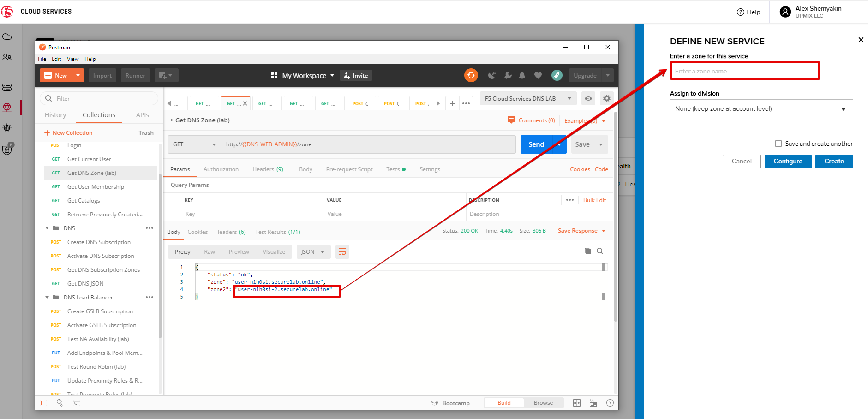Click the Import button
The width and height of the screenshot is (868, 419).
102,75
